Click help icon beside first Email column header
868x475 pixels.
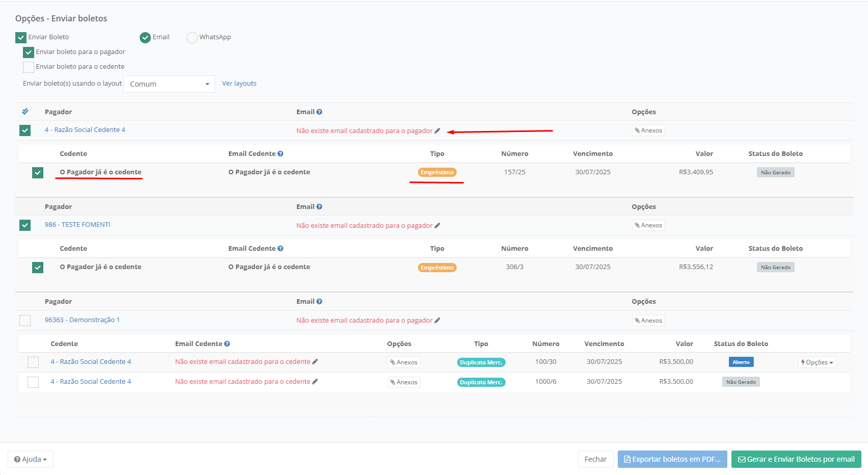pyautogui.click(x=319, y=112)
